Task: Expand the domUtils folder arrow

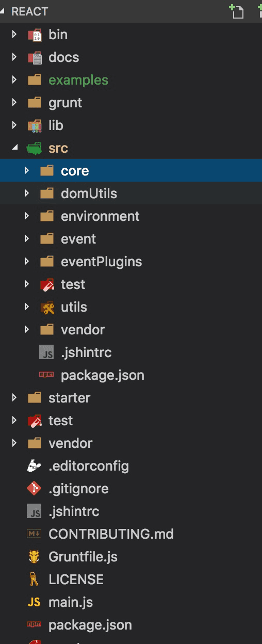Action: [27, 194]
